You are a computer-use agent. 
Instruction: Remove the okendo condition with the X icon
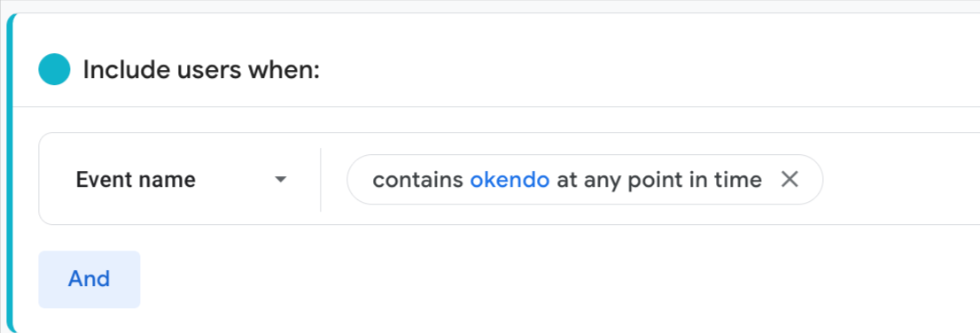point(790,180)
